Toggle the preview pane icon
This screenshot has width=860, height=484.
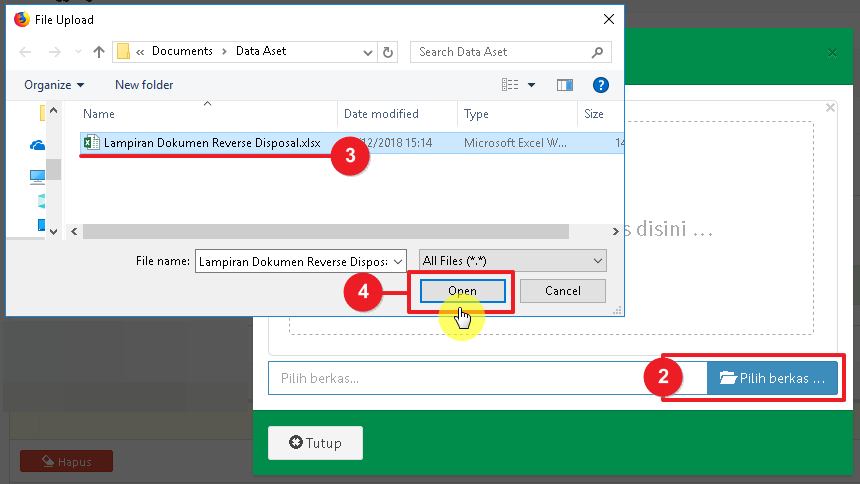(565, 85)
